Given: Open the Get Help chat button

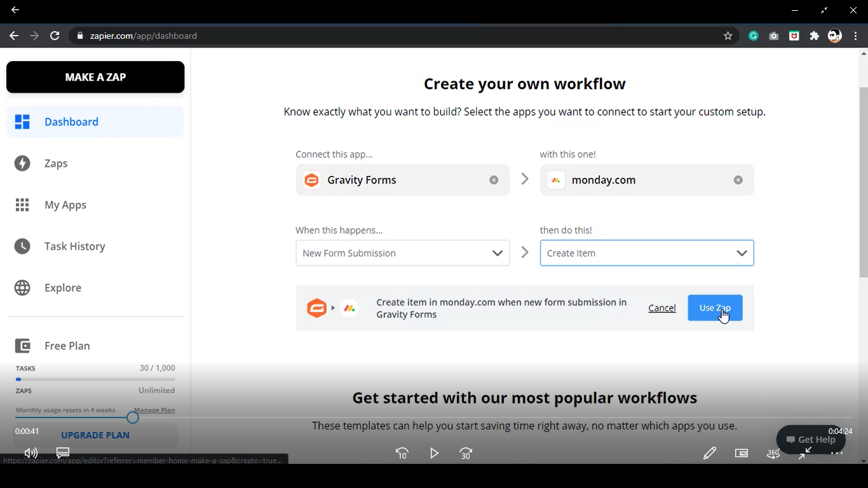Looking at the screenshot, I should 811,440.
